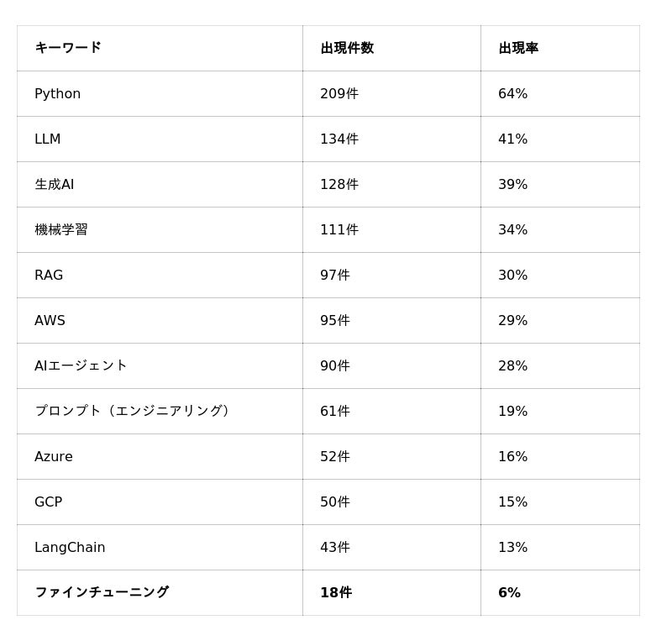Click the 209件 count cell
The image size is (672, 641).
391,93
